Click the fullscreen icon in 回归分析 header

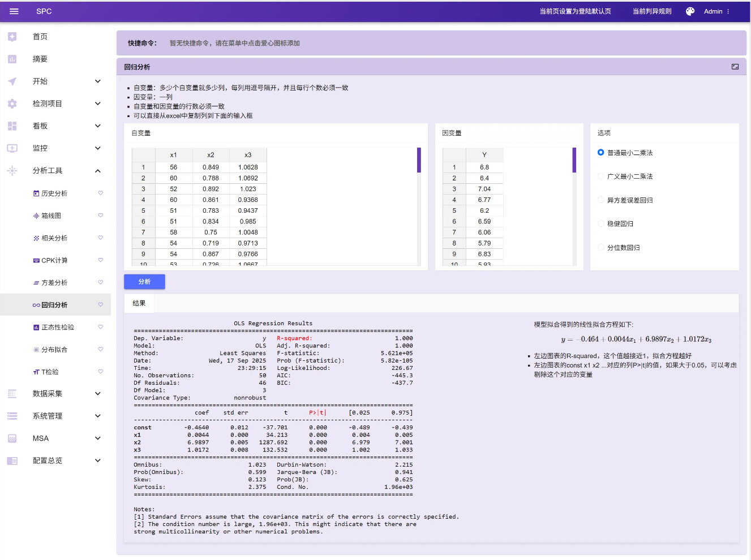point(735,67)
